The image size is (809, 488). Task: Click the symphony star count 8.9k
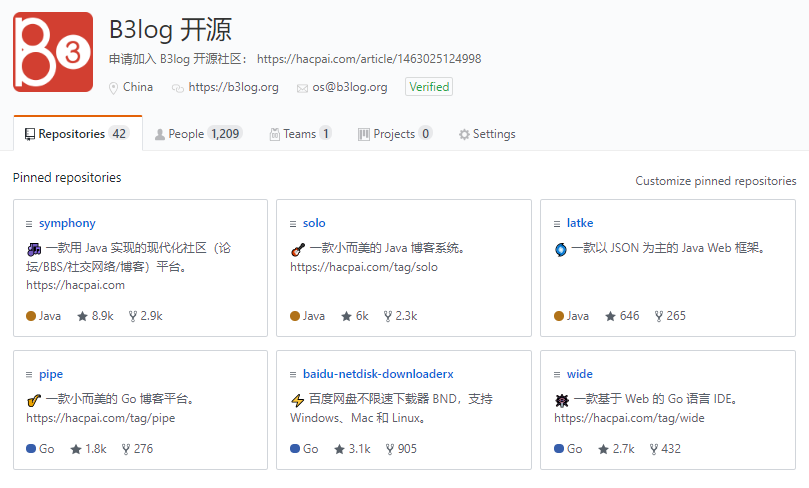tap(95, 316)
